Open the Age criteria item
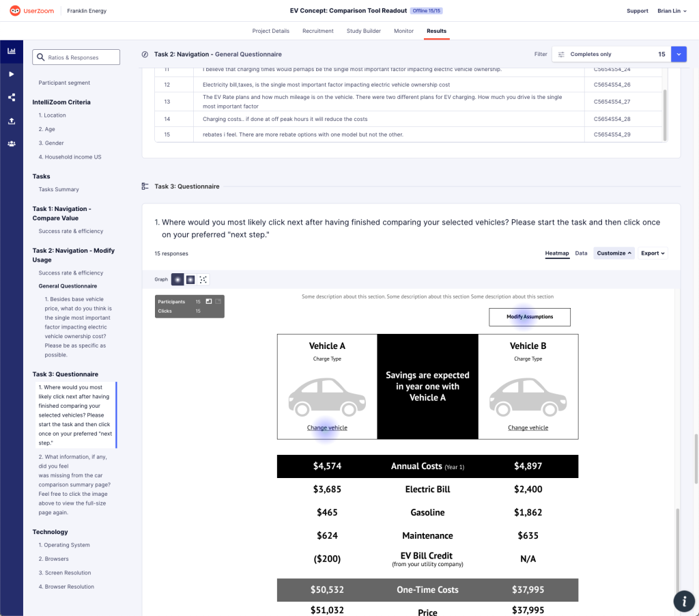699x616 pixels. click(47, 129)
